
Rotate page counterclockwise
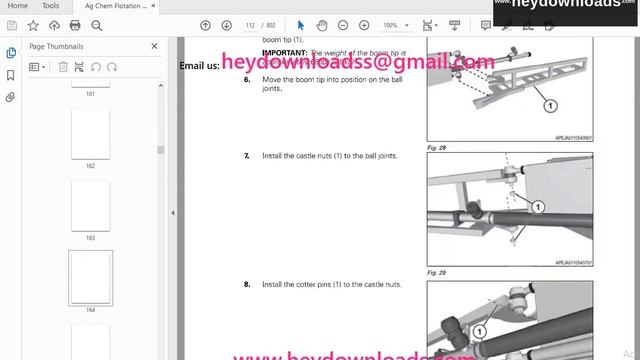(x=96, y=67)
